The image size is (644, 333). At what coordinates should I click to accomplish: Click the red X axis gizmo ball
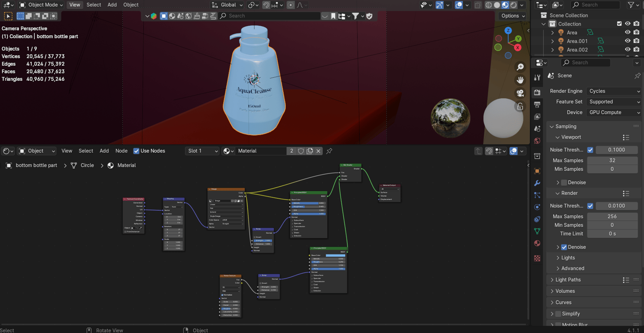[518, 48]
